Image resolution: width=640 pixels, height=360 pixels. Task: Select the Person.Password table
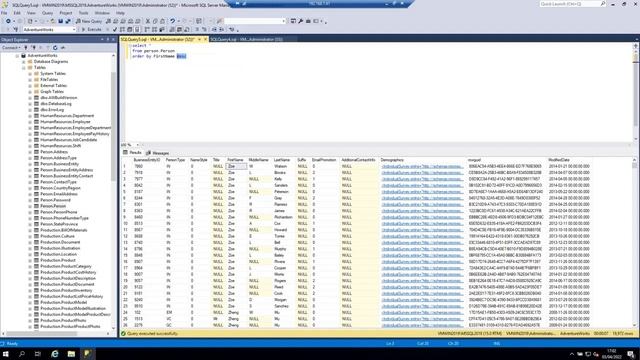(56, 200)
